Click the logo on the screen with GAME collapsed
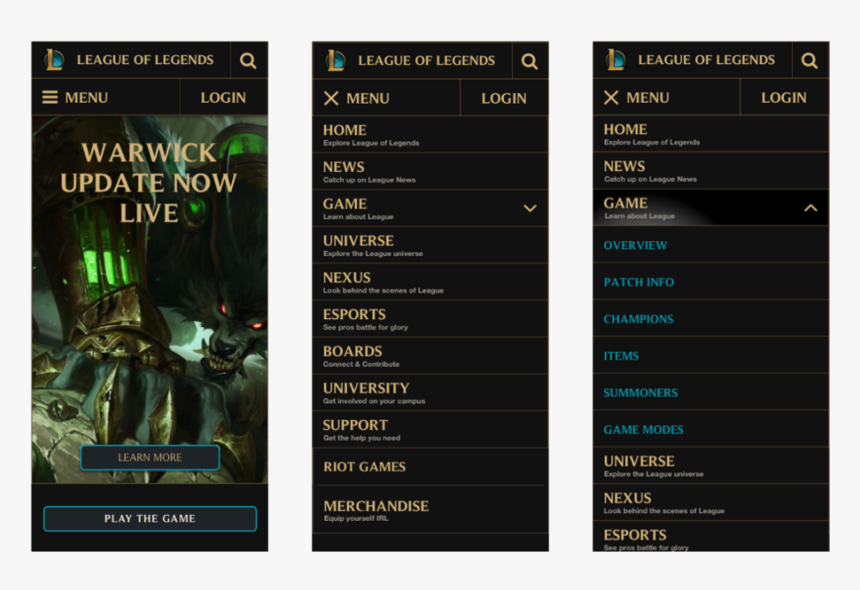Viewport: 860px width, 590px height. click(x=336, y=60)
